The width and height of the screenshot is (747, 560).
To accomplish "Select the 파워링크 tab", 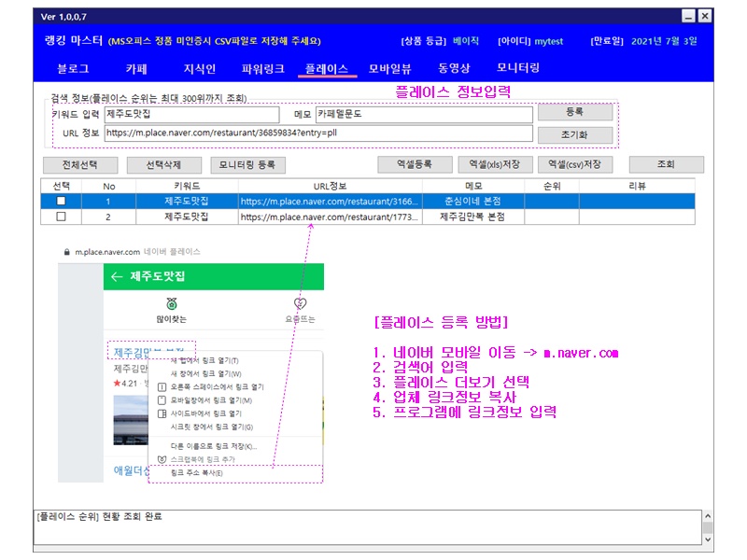I will [263, 69].
